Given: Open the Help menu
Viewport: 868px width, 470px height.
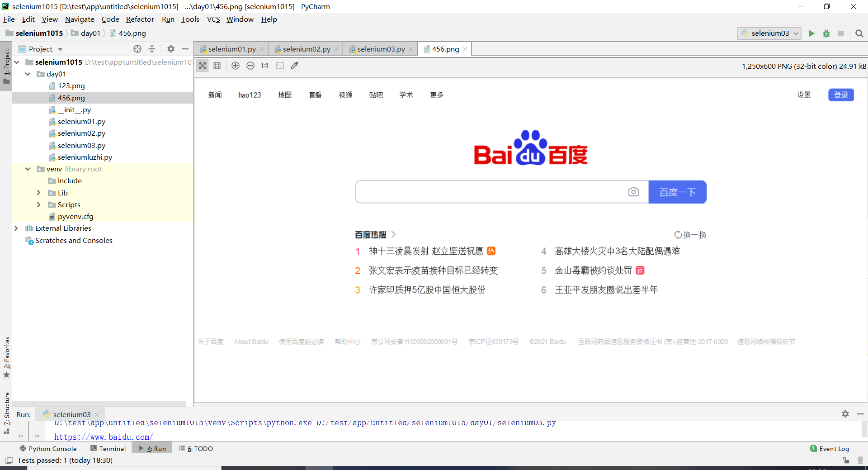Looking at the screenshot, I should tap(269, 19).
